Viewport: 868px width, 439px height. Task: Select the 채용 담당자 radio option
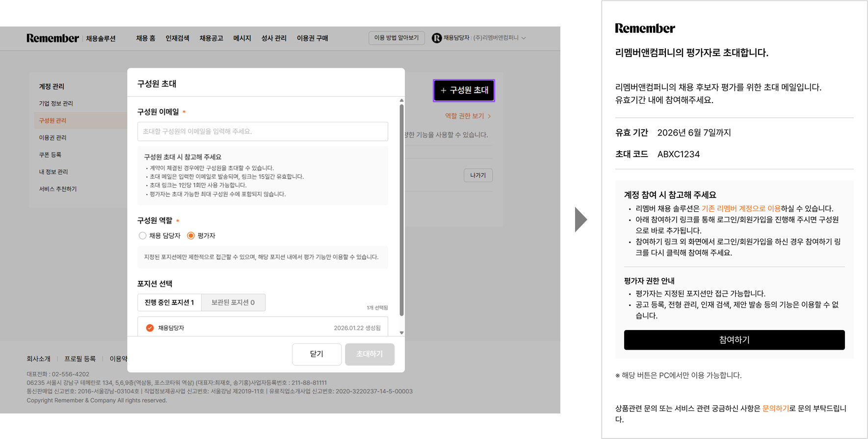pyautogui.click(x=143, y=236)
